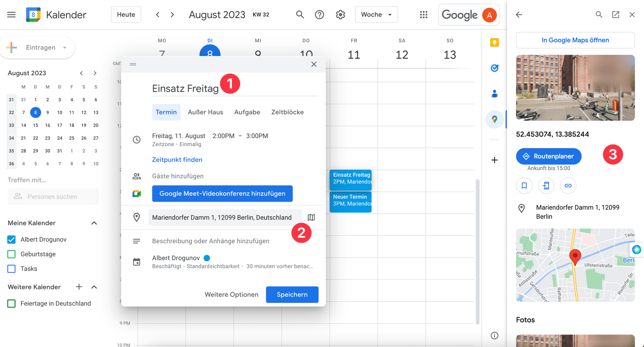Click the location address field
The width and height of the screenshot is (644, 347).
(225, 217)
